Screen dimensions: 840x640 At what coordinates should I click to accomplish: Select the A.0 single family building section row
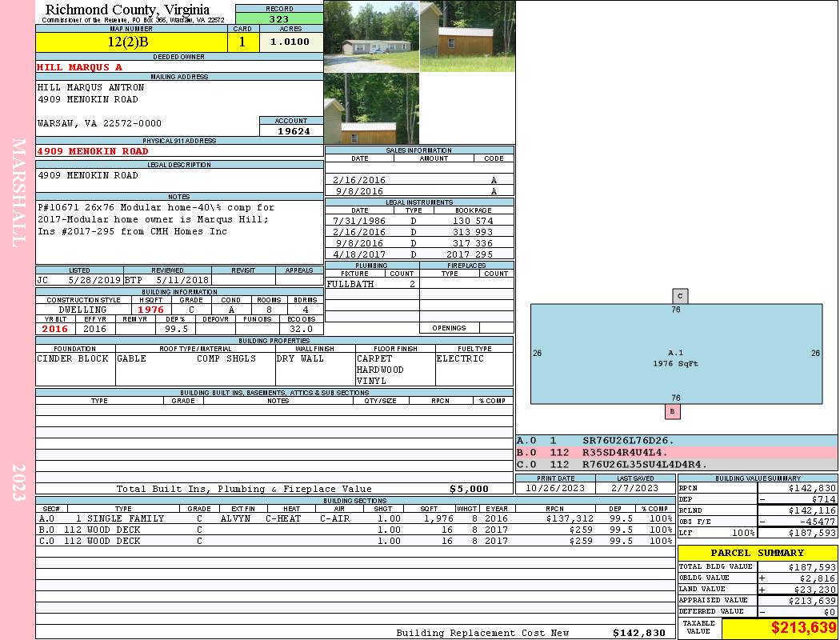[356, 518]
